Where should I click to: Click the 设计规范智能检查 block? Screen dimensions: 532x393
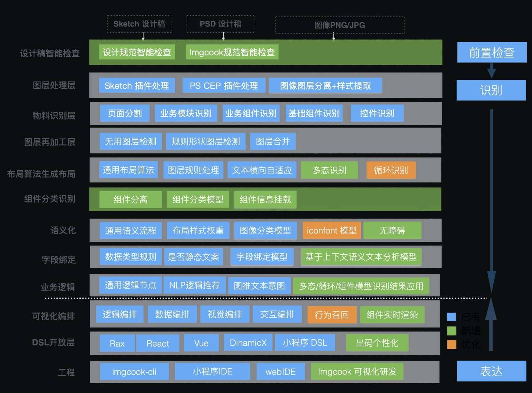click(x=137, y=52)
